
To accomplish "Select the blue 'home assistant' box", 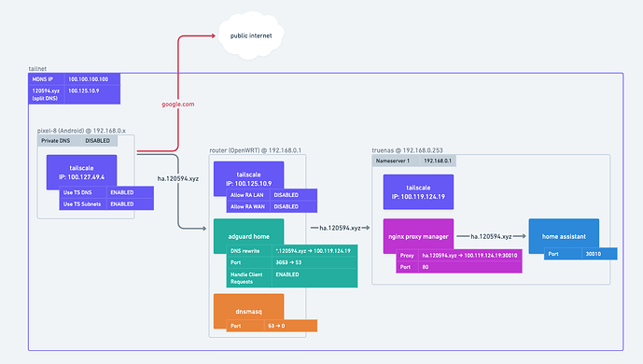I will (564, 236).
